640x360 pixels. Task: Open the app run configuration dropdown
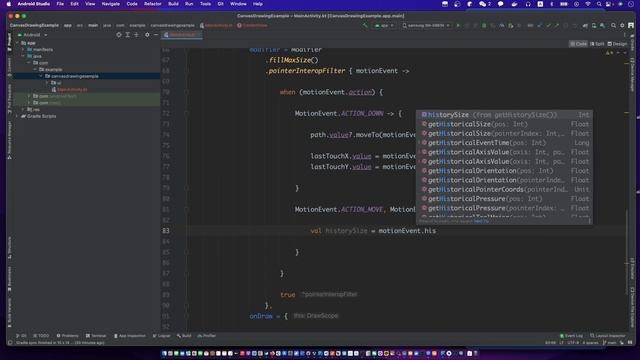point(384,25)
